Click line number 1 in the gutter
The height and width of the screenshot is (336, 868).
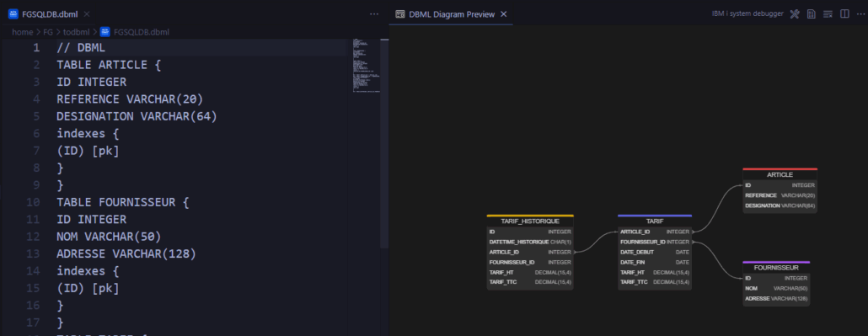36,48
